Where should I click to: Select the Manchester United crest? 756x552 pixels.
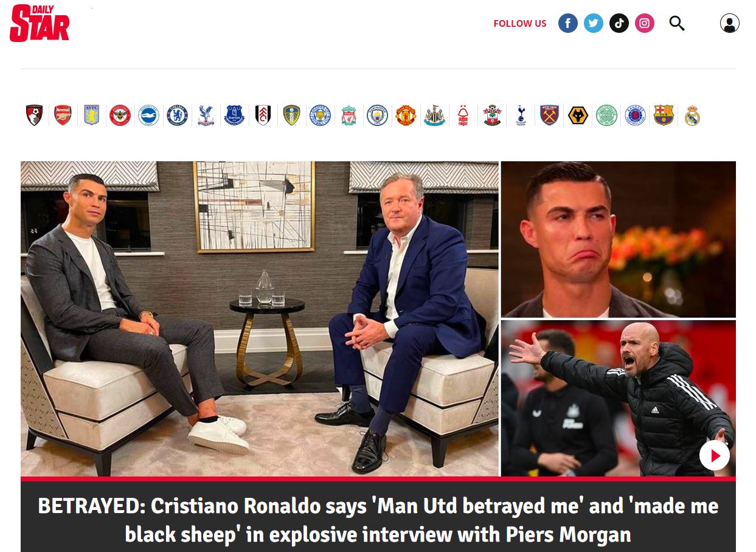(406, 115)
